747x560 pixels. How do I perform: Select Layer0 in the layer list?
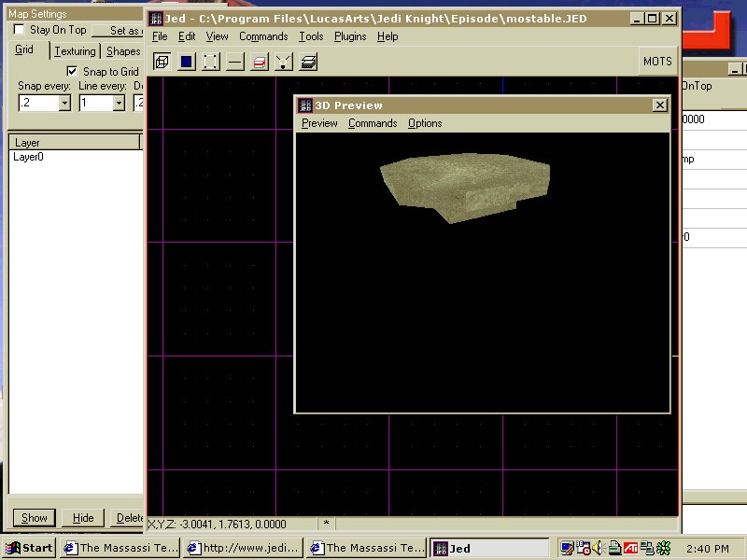[28, 157]
